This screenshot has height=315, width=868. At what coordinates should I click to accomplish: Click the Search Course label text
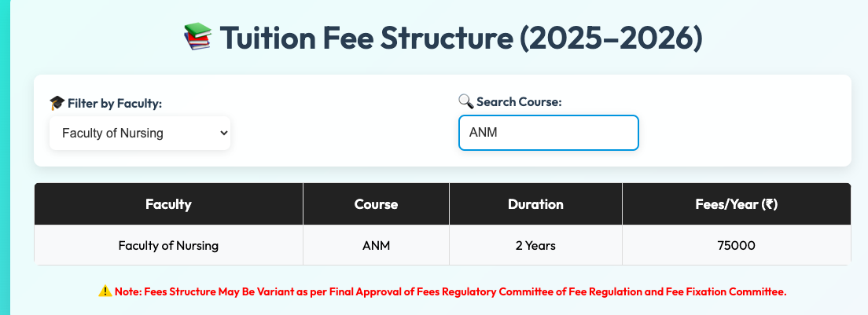pos(519,102)
